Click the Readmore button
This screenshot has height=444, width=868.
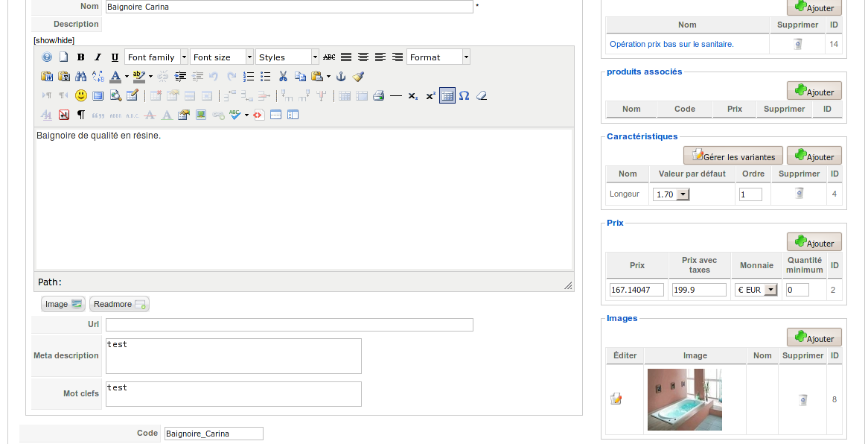tap(119, 304)
